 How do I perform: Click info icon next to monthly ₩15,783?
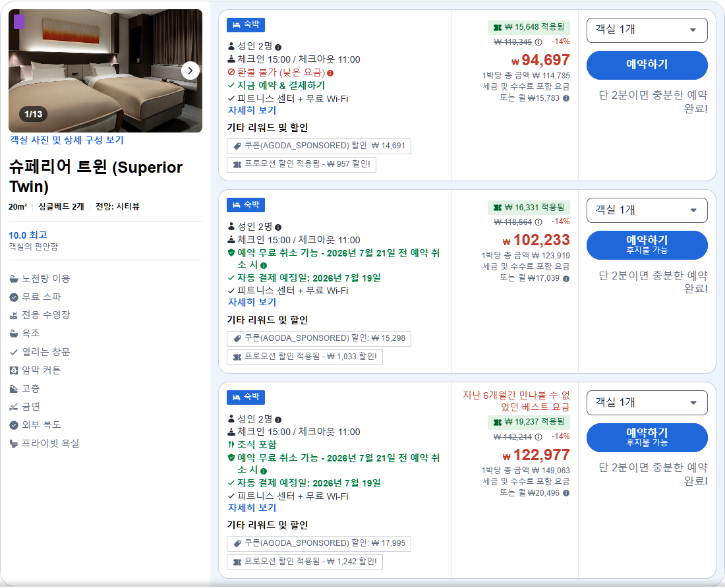pos(566,98)
